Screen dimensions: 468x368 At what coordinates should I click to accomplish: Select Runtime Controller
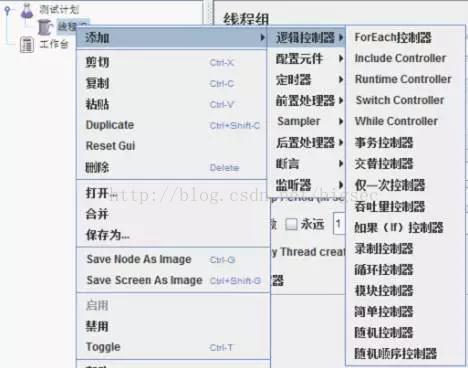pyautogui.click(x=405, y=79)
